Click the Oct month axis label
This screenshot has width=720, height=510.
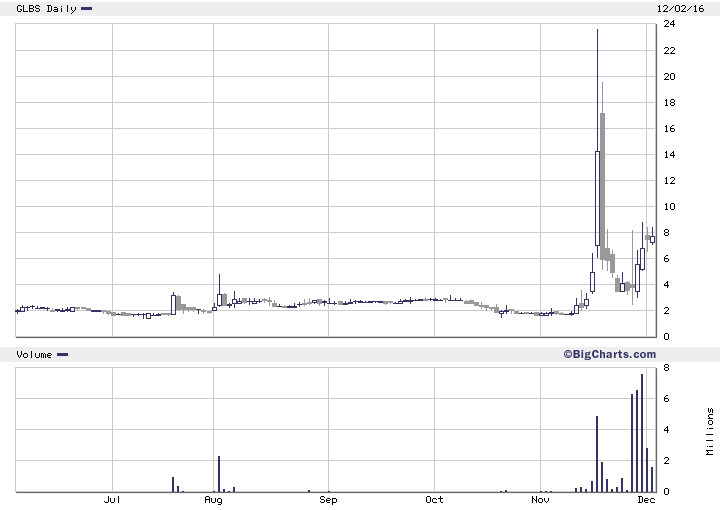[434, 499]
